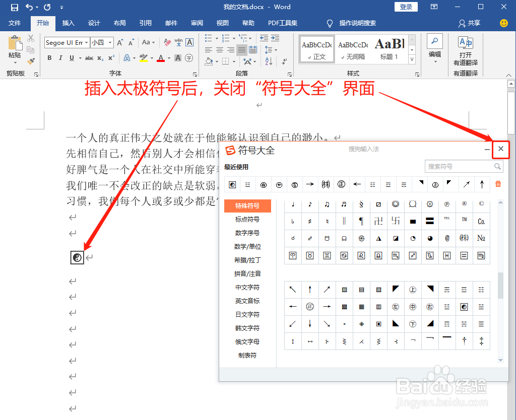Image resolution: width=516 pixels, height=420 pixels.
Task: Select the 希腊/拉丁 symbol category
Action: pos(247,260)
